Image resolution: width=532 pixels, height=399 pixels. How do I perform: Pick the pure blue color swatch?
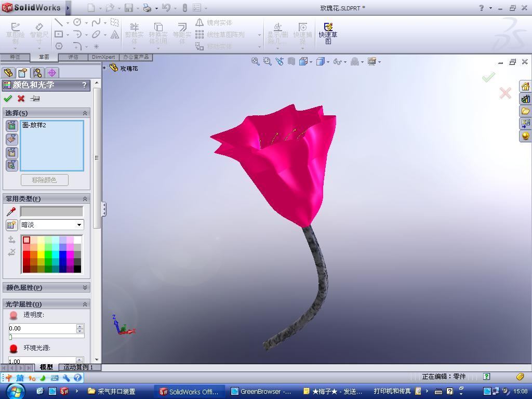point(63,255)
